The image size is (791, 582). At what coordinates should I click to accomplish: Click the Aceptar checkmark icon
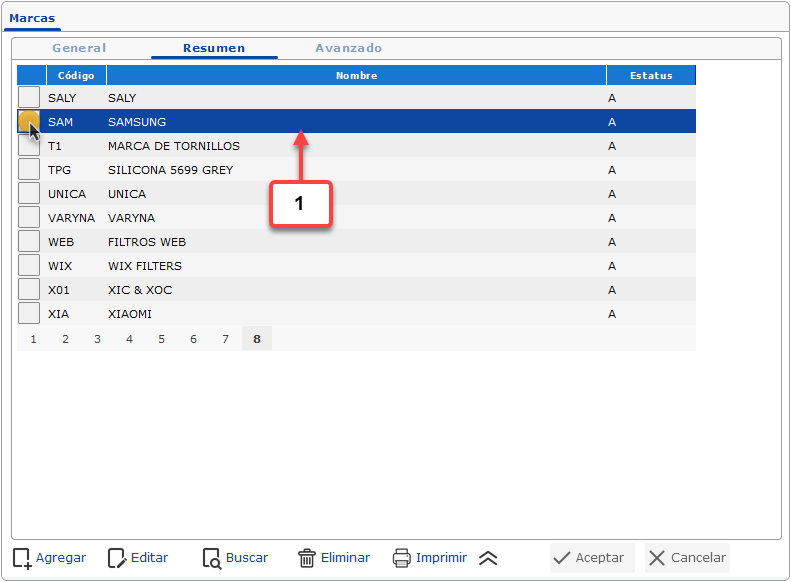pyautogui.click(x=562, y=558)
